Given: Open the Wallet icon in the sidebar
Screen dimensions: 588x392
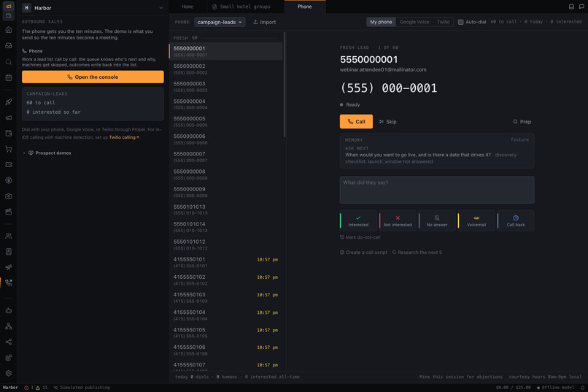Looking at the screenshot, I should tap(9, 133).
